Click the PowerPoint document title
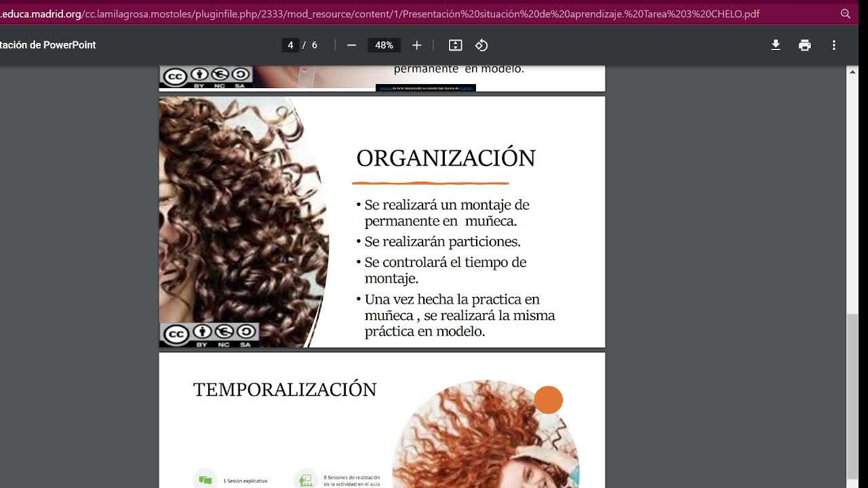868x488 pixels. pyautogui.click(x=48, y=45)
